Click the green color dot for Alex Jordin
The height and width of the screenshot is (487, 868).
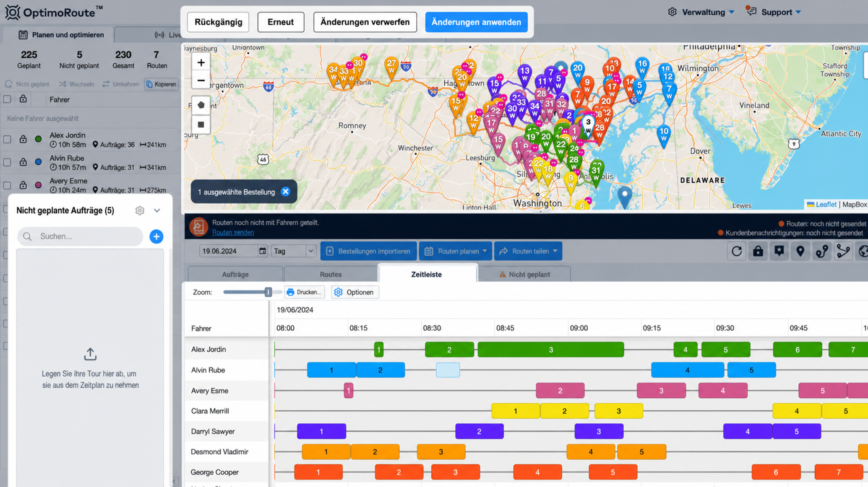(38, 139)
